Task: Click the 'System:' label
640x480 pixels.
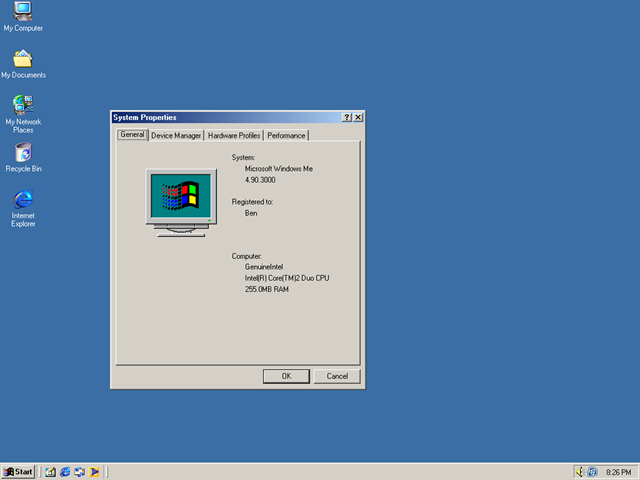Action: click(x=243, y=157)
